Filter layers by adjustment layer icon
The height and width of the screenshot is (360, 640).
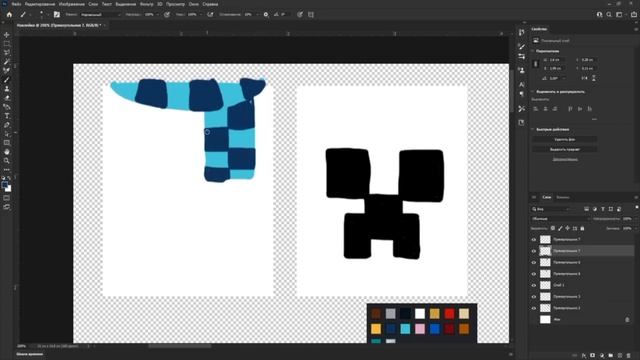click(595, 209)
